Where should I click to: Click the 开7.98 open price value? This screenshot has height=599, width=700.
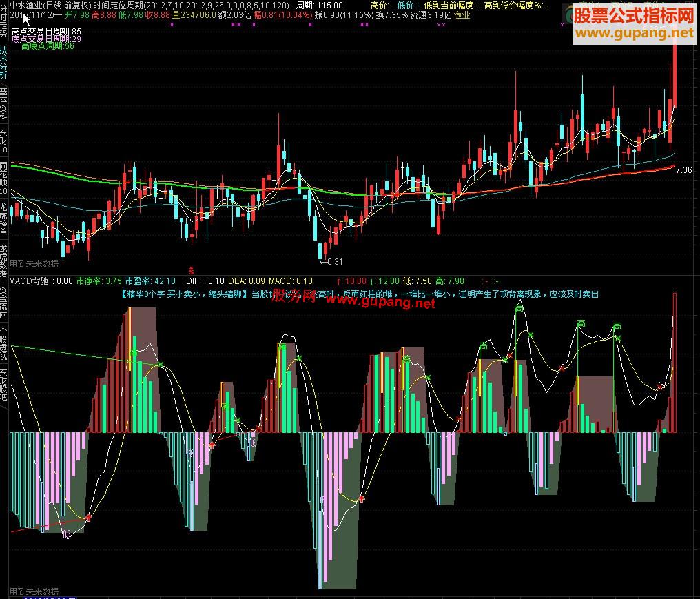[x=76, y=15]
